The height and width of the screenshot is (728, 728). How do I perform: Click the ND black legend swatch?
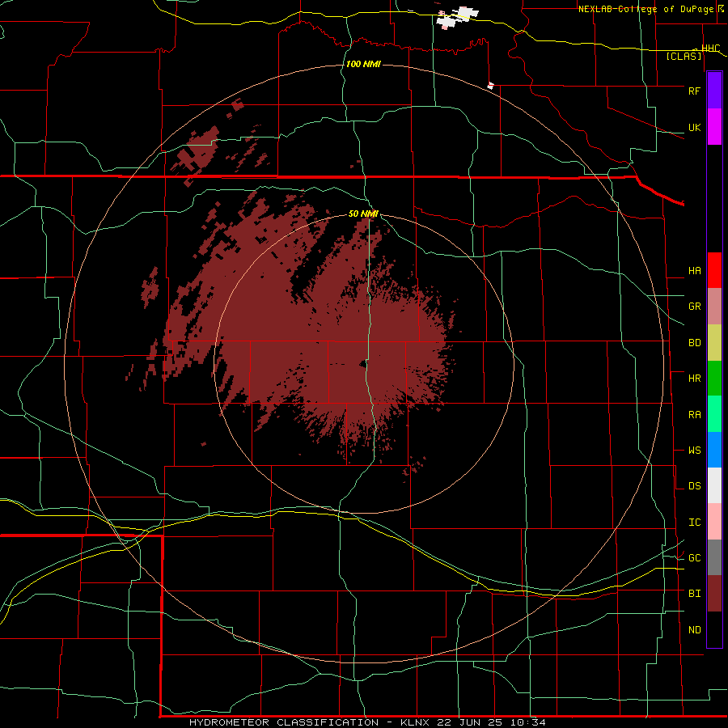pos(714,629)
